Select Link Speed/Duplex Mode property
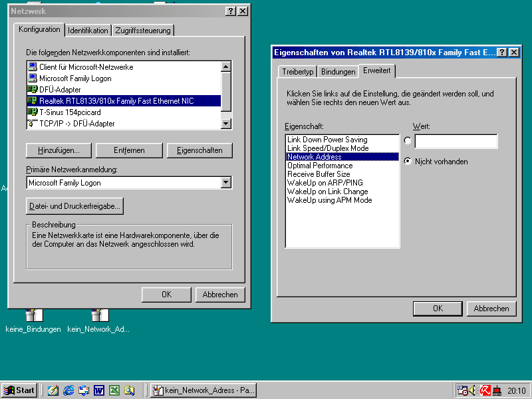 [342, 148]
